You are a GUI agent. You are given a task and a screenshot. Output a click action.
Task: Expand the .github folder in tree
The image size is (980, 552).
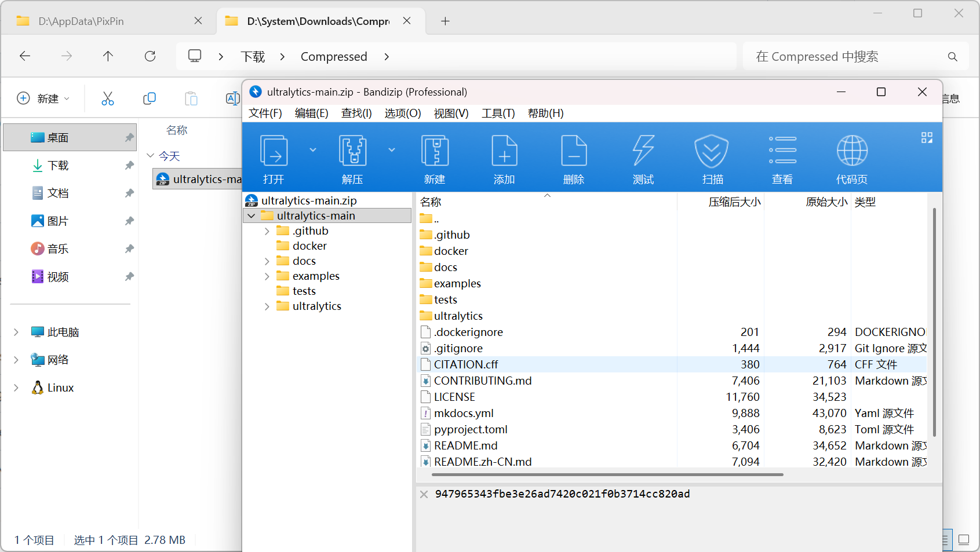coord(267,231)
